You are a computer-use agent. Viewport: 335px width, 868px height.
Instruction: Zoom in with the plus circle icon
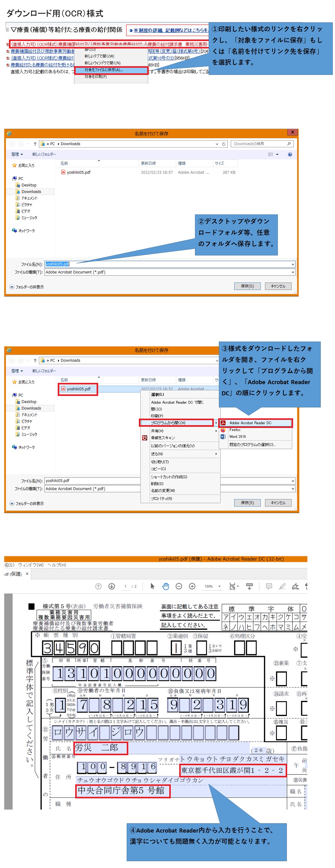[x=192, y=586]
